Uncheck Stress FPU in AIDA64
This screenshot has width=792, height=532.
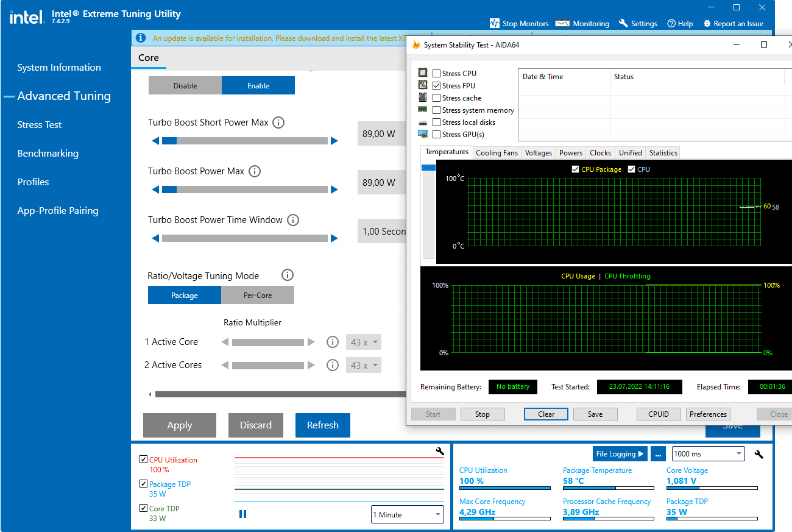click(x=436, y=86)
